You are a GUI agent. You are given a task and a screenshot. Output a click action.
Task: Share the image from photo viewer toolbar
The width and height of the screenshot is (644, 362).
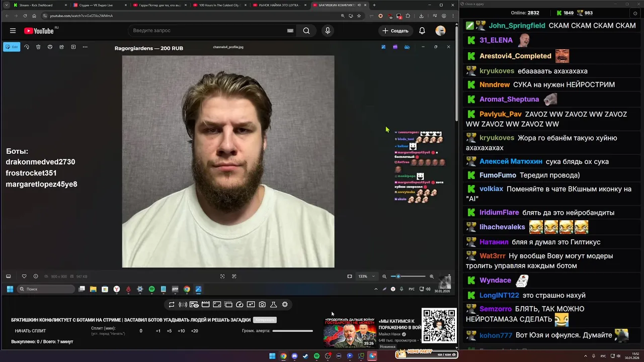(61, 47)
